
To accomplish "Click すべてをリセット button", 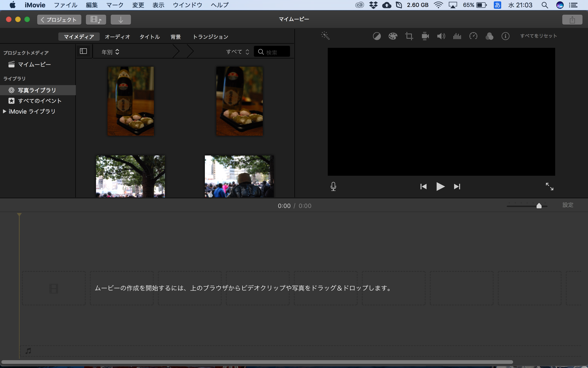I will click(x=538, y=36).
